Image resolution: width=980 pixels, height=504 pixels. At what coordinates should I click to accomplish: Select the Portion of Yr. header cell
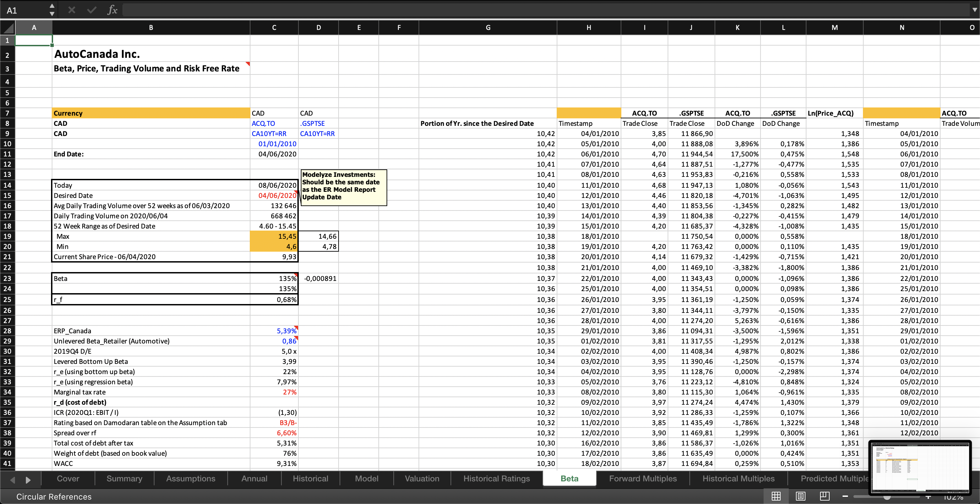pyautogui.click(x=488, y=123)
